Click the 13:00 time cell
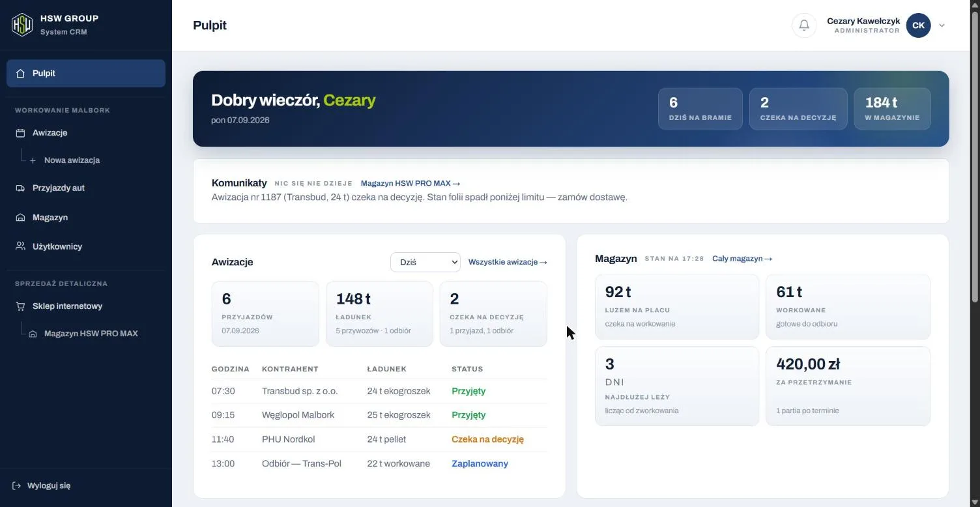The height and width of the screenshot is (507, 980). coord(223,464)
